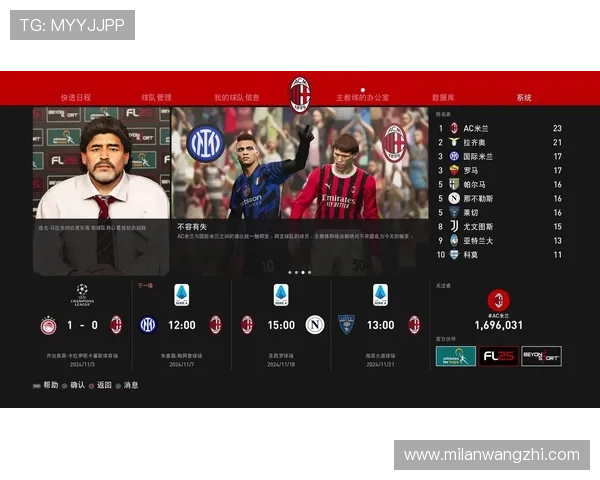Click the 2024/11/7 match date
This screenshot has width=600, height=480.
pyautogui.click(x=182, y=365)
